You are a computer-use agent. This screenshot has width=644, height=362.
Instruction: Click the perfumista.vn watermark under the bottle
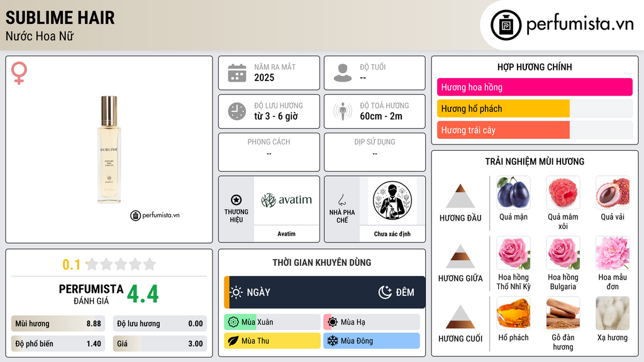[x=155, y=215]
